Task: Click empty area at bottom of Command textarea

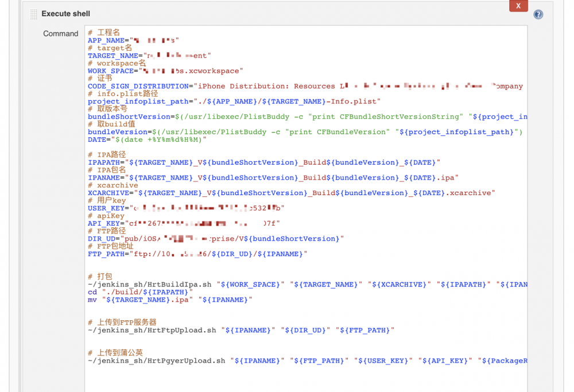Action: click(x=306, y=379)
